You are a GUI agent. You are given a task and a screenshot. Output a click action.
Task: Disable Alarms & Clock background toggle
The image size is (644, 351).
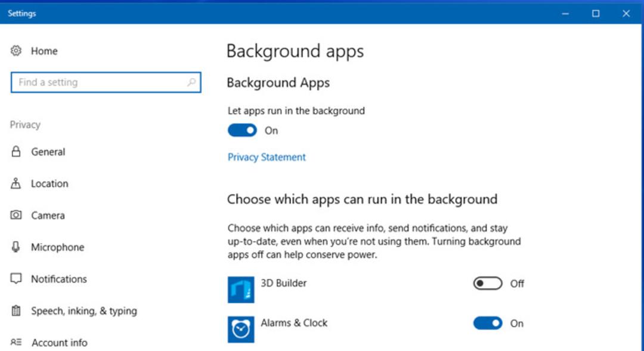point(488,324)
